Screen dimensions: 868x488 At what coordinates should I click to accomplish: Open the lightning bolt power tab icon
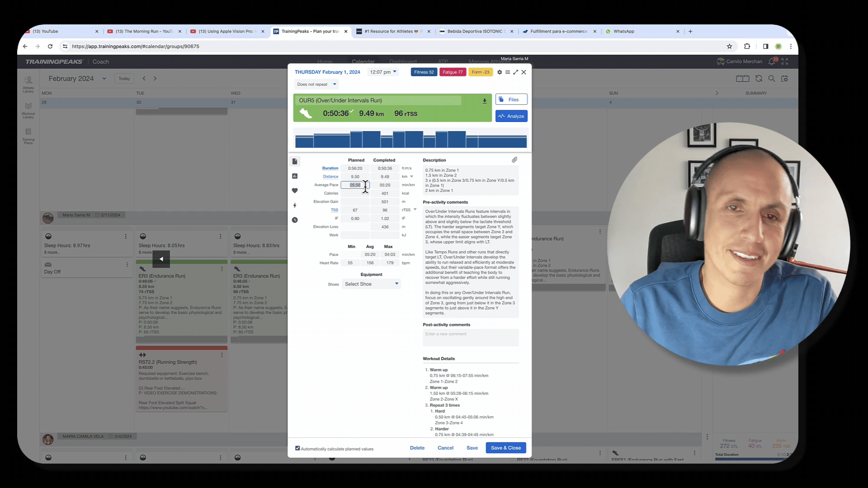[x=295, y=206]
